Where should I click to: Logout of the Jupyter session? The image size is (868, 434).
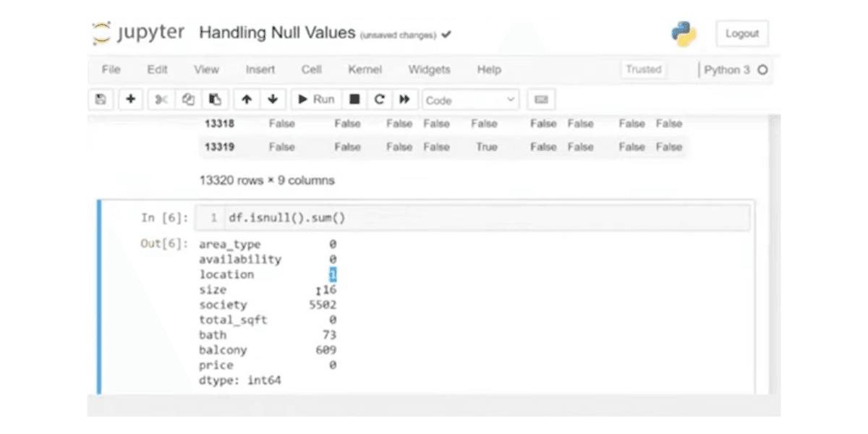pyautogui.click(x=742, y=33)
